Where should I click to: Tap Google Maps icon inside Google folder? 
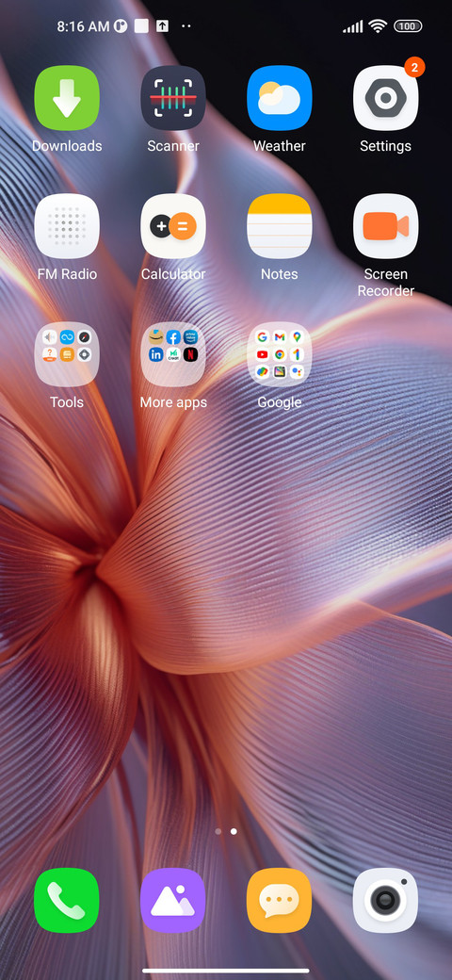click(x=297, y=337)
